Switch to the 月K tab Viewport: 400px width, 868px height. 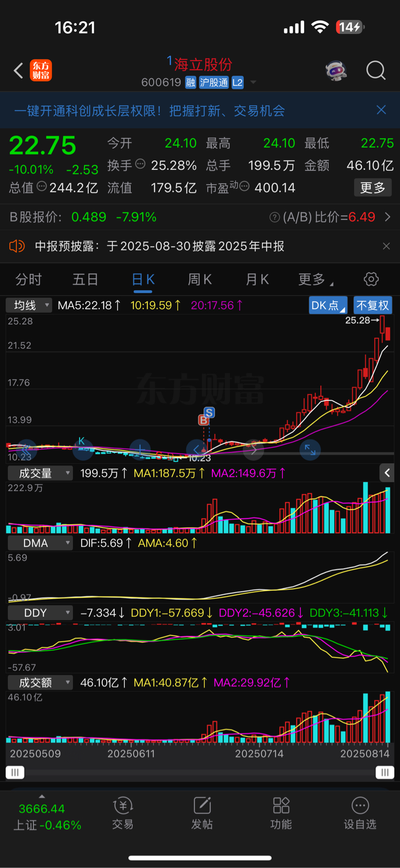[x=257, y=280]
